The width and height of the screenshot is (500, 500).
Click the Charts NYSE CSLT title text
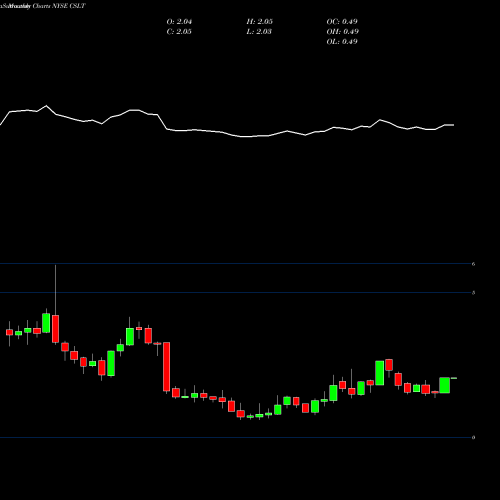coord(59,6)
